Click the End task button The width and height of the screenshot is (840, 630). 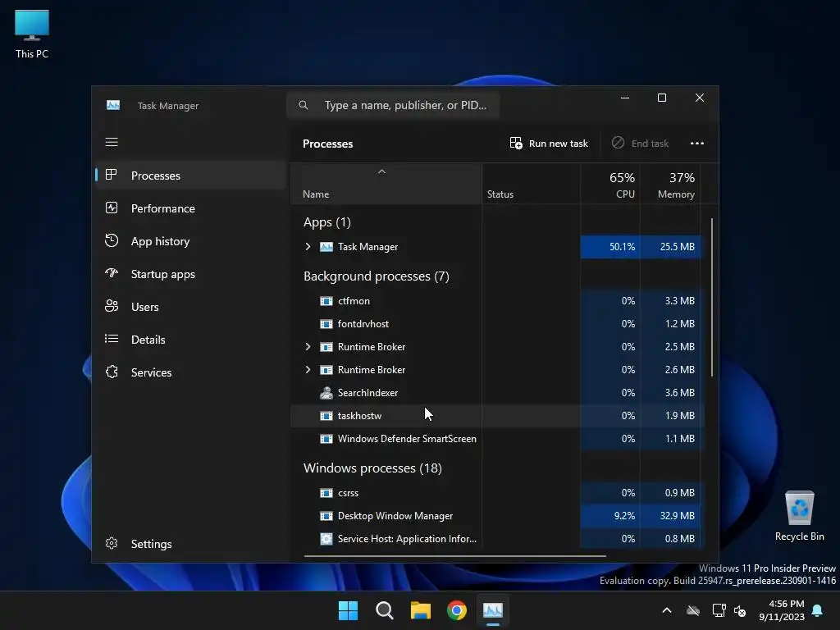[x=640, y=143]
